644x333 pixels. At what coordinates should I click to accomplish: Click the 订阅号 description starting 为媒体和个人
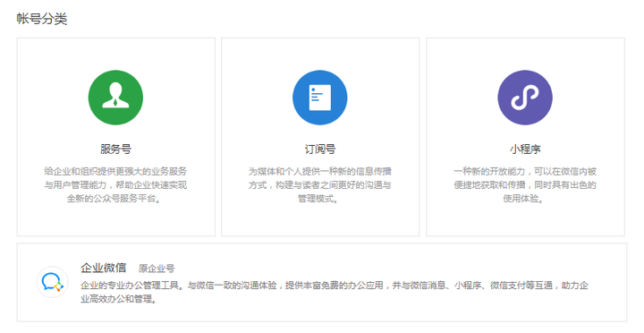[320, 185]
